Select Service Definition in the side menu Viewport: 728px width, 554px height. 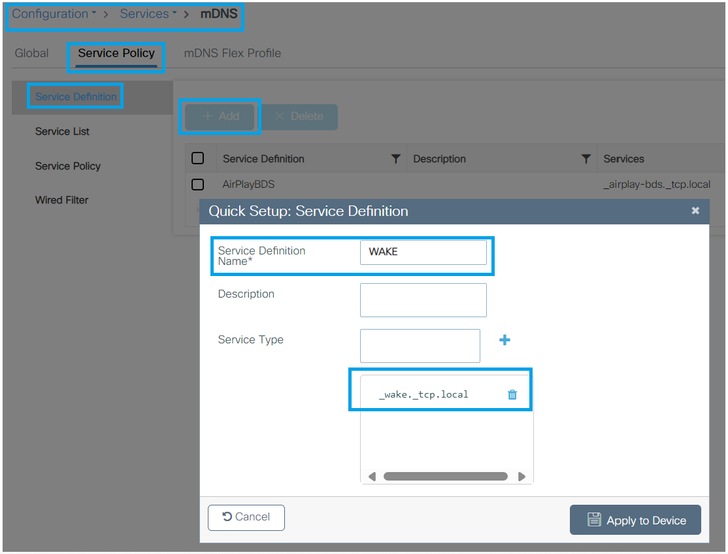click(76, 97)
